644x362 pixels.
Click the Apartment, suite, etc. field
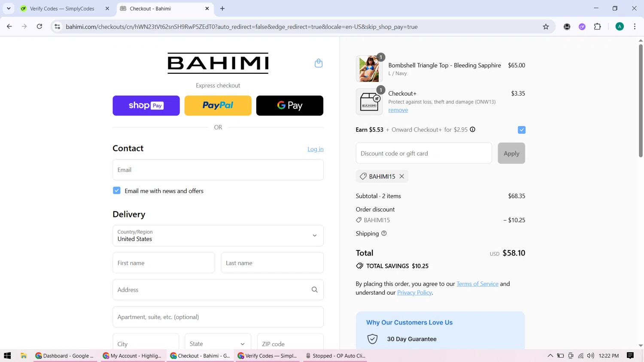click(x=218, y=317)
